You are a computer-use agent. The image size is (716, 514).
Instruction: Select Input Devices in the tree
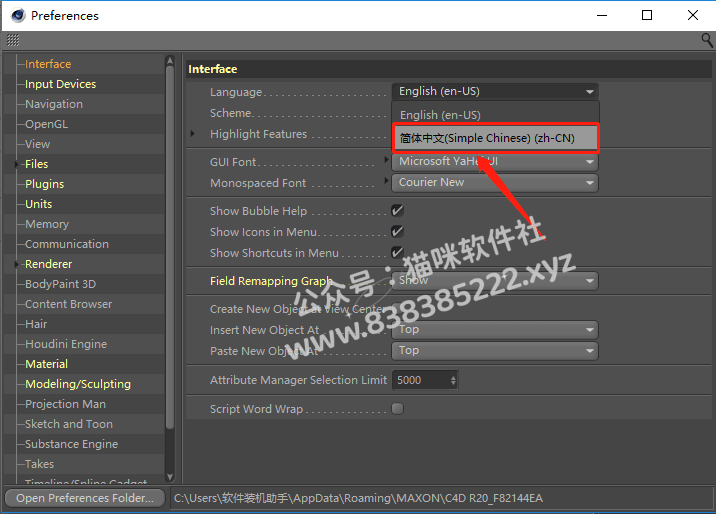(60, 84)
